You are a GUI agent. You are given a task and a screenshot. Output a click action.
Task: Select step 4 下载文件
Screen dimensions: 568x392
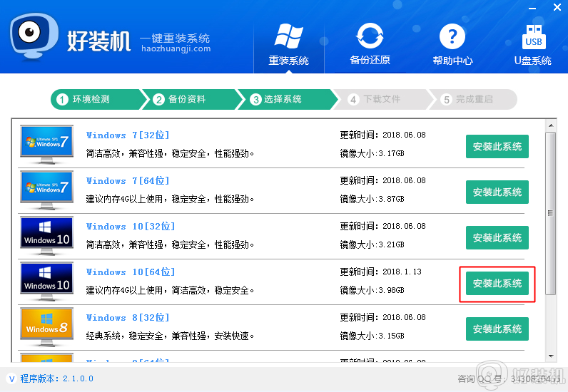382,99
